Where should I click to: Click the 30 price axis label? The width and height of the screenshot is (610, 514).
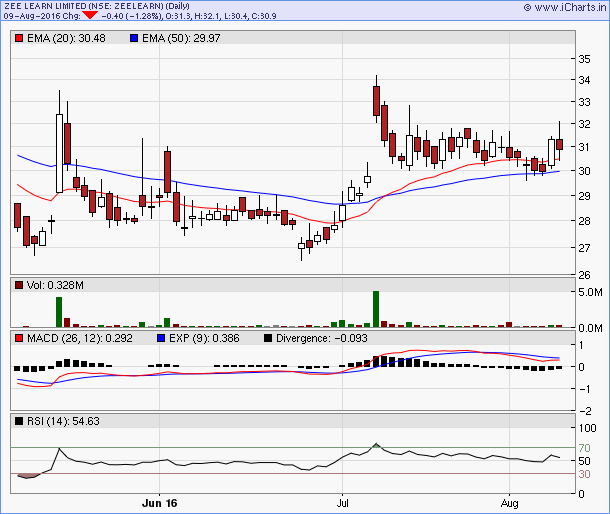point(584,171)
